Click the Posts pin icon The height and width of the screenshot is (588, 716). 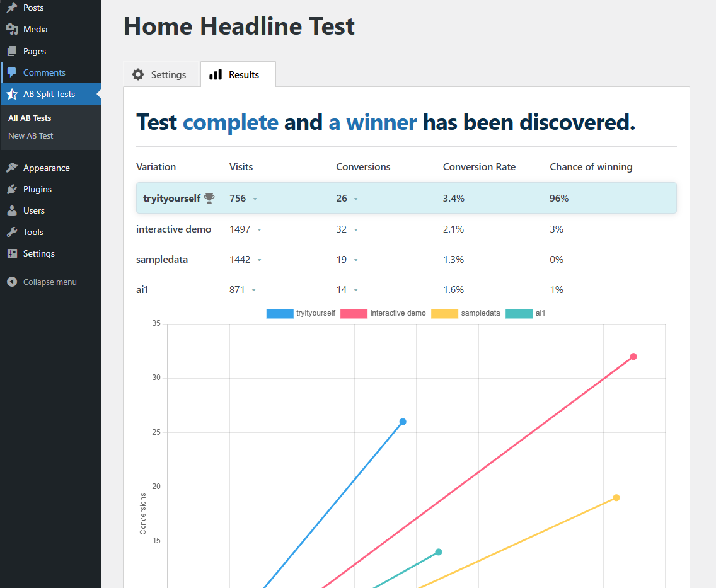click(12, 8)
